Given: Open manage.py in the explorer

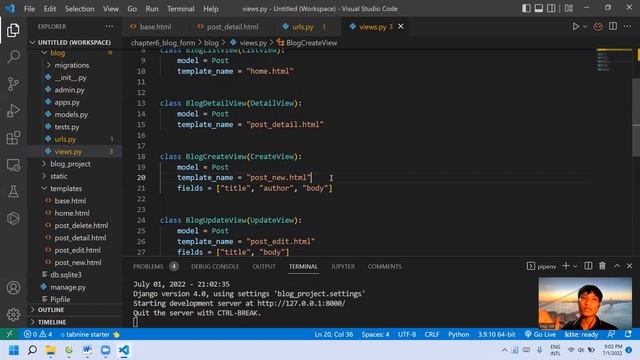Looking at the screenshot, I should tap(68, 287).
